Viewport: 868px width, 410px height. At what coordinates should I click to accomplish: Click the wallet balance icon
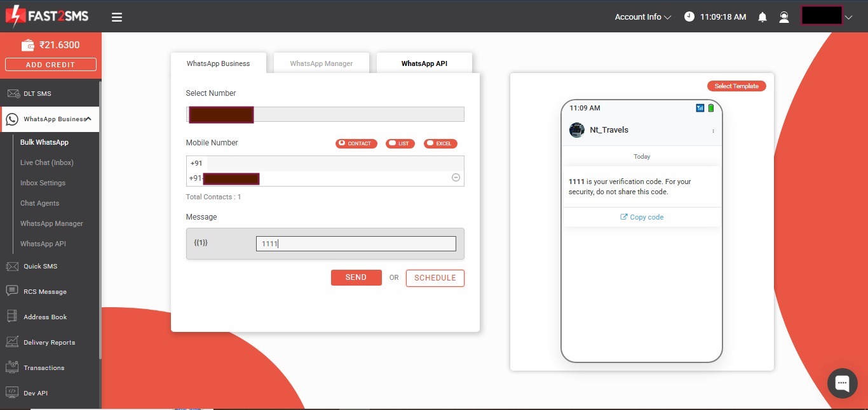click(x=28, y=45)
